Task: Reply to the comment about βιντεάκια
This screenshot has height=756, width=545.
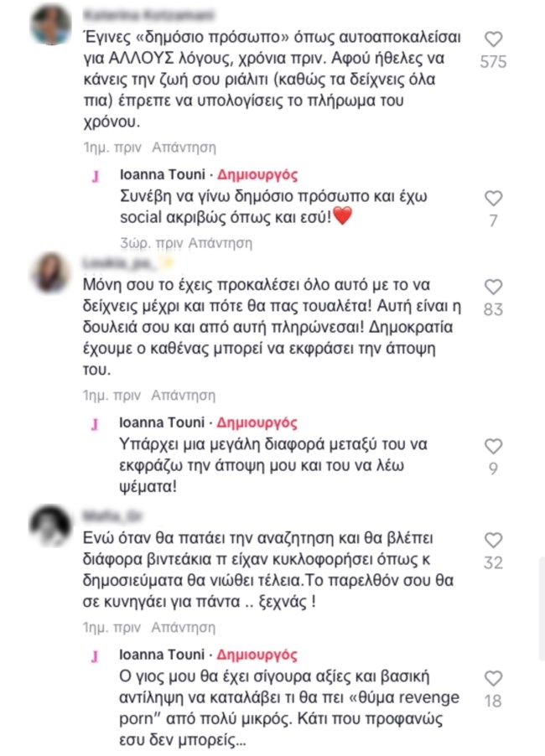Action: (x=184, y=628)
